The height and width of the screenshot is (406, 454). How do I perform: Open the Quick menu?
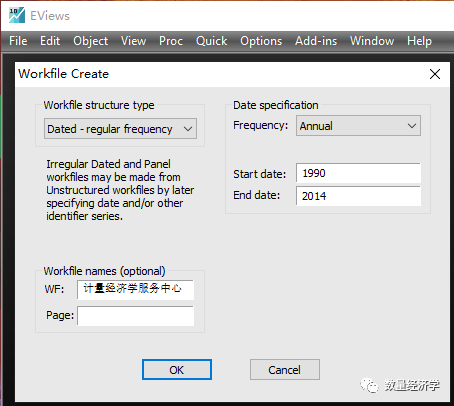tap(212, 41)
